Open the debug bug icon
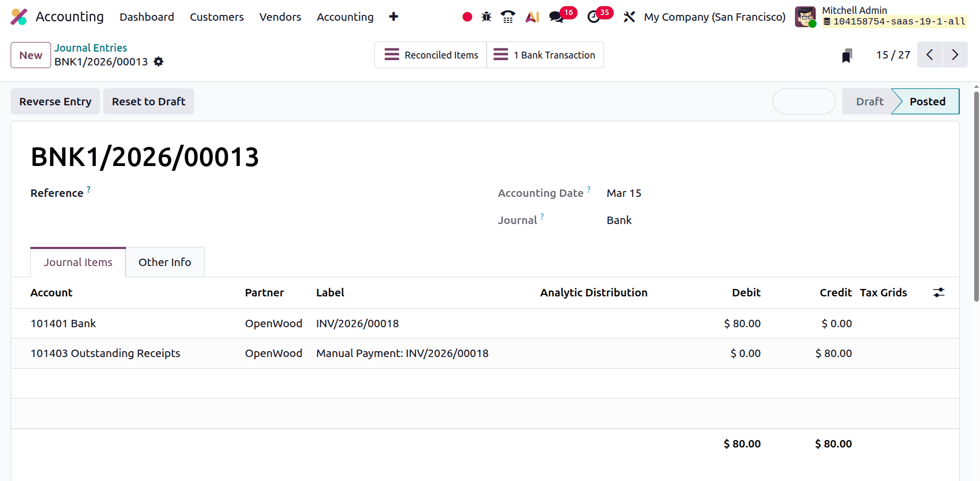The width and height of the screenshot is (980, 481). click(x=486, y=16)
